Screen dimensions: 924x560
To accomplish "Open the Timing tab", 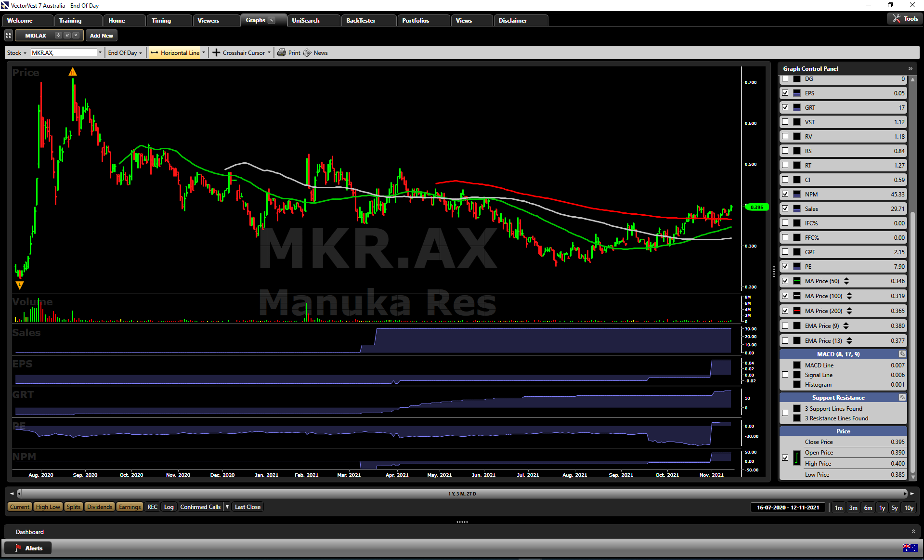I will point(169,20).
